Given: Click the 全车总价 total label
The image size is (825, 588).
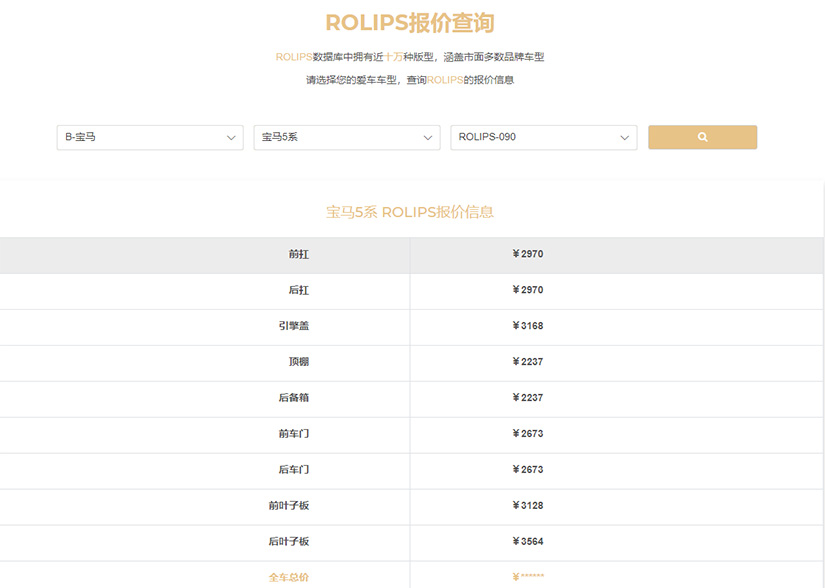Looking at the screenshot, I should pos(288,577).
